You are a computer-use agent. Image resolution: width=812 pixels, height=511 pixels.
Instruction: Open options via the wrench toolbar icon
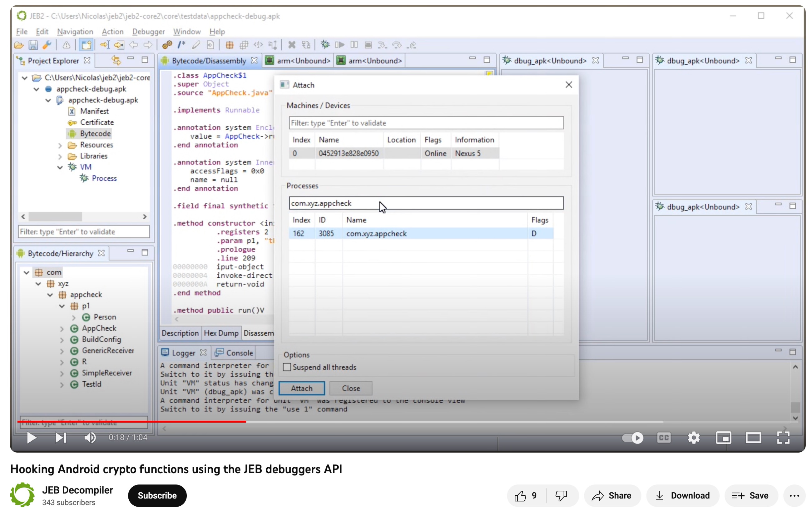pyautogui.click(x=47, y=45)
